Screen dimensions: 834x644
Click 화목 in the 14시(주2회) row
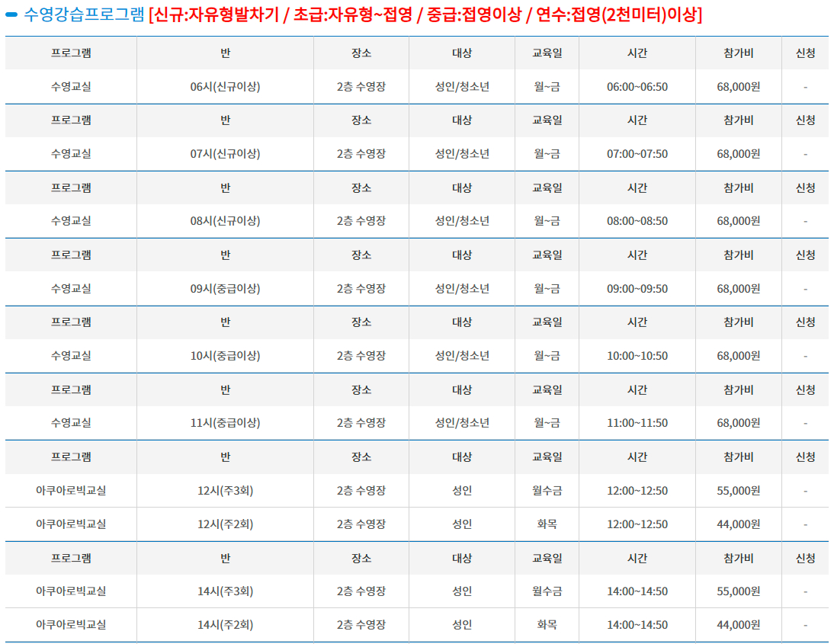click(547, 625)
